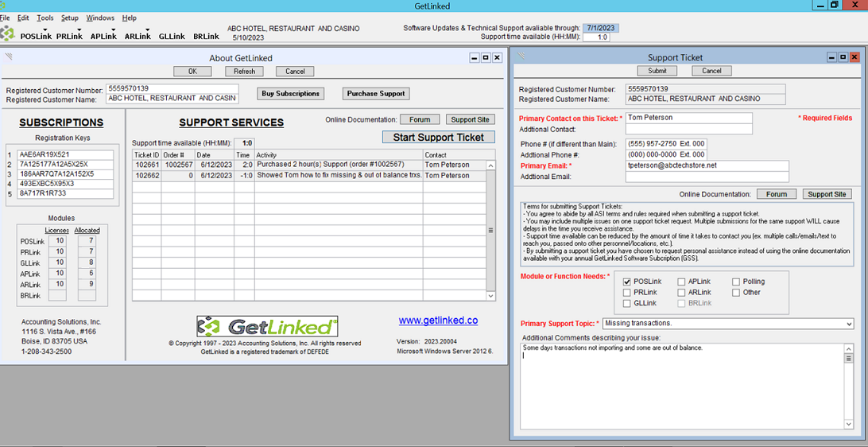The image size is (868, 447).
Task: Click the Primary Contact field
Action: (x=688, y=118)
